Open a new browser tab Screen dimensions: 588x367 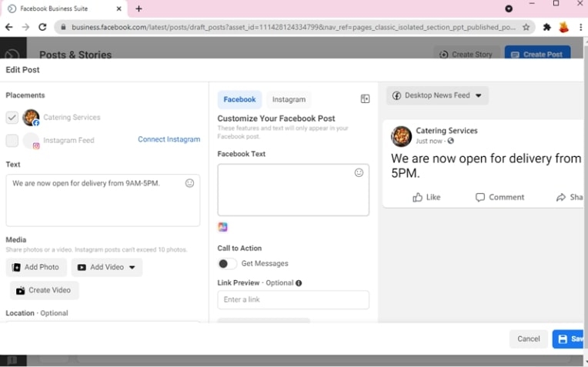pos(139,8)
